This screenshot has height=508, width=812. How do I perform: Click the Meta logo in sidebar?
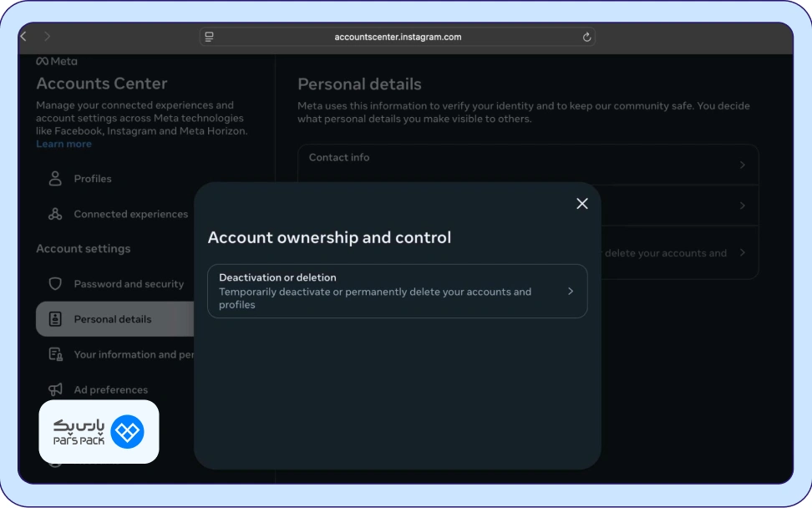tap(56, 62)
